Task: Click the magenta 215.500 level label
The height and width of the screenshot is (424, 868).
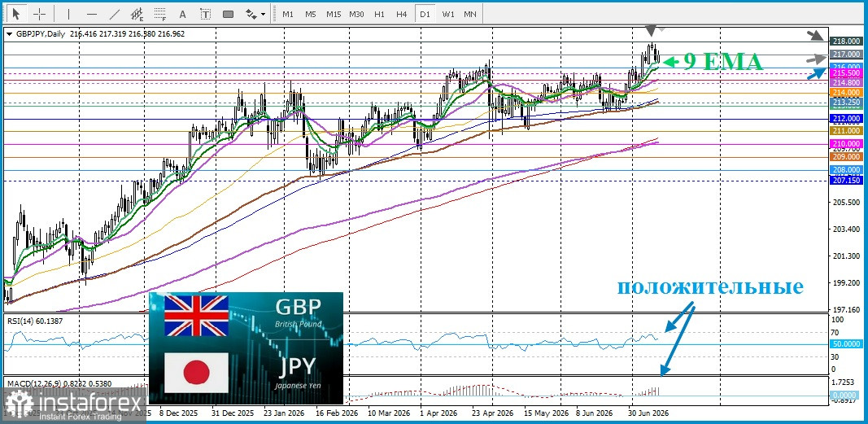Action: [x=845, y=73]
